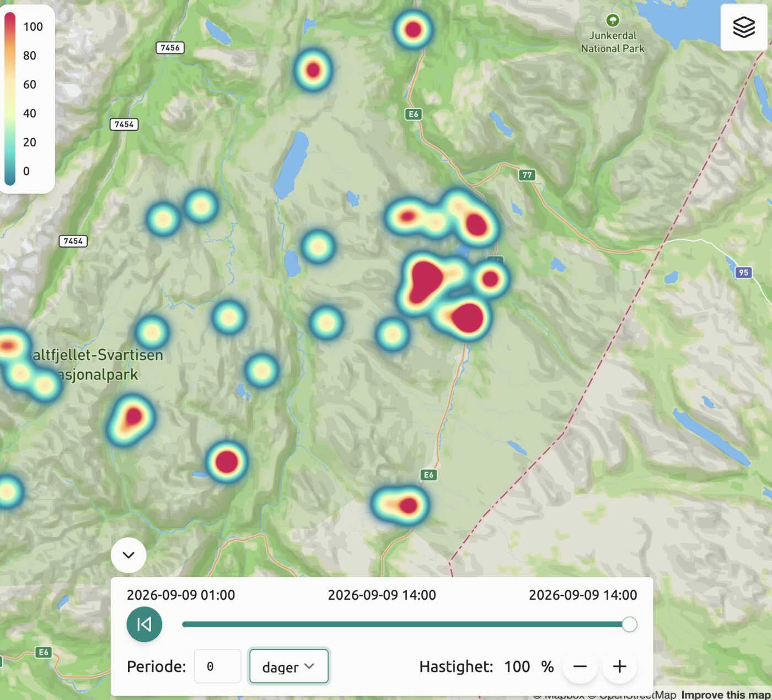Image resolution: width=772 pixels, height=700 pixels.
Task: Click road shield 95
Action: coord(743,272)
